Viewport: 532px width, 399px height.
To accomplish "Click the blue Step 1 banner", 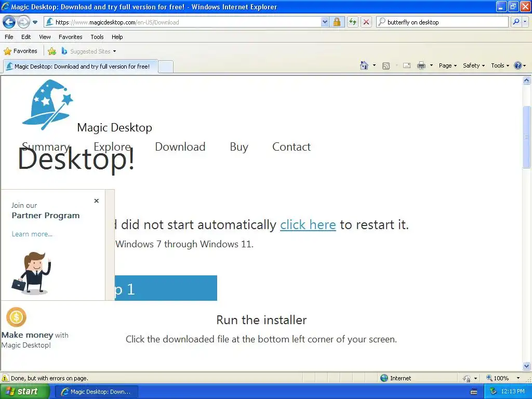I will (x=166, y=288).
